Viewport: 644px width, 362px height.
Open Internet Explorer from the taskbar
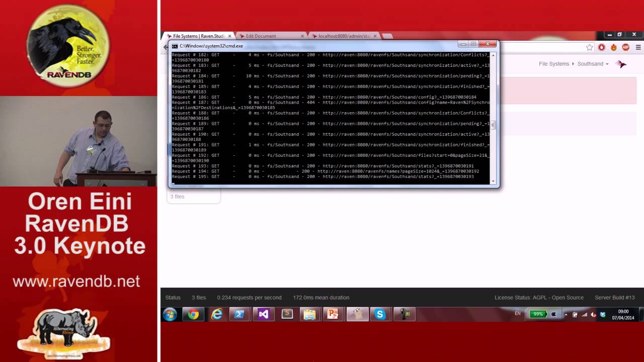[x=217, y=315]
